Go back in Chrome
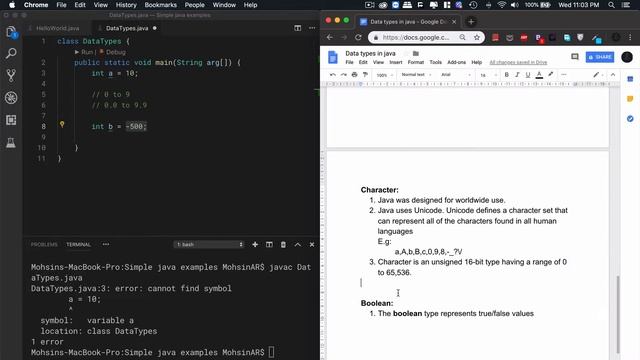The image size is (640, 360). pyautogui.click(x=330, y=37)
